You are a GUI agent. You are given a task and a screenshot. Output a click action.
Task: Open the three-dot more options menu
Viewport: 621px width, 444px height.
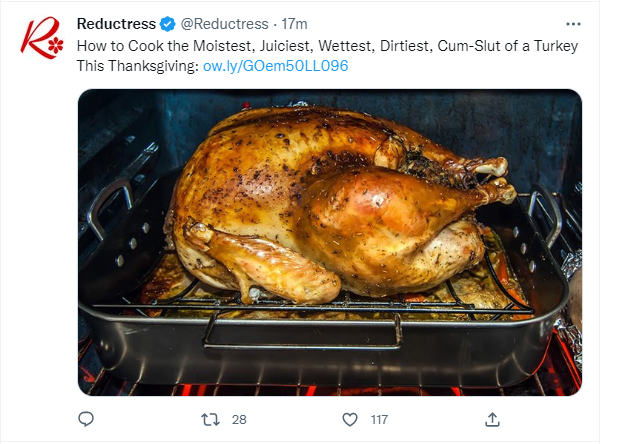pyautogui.click(x=573, y=24)
